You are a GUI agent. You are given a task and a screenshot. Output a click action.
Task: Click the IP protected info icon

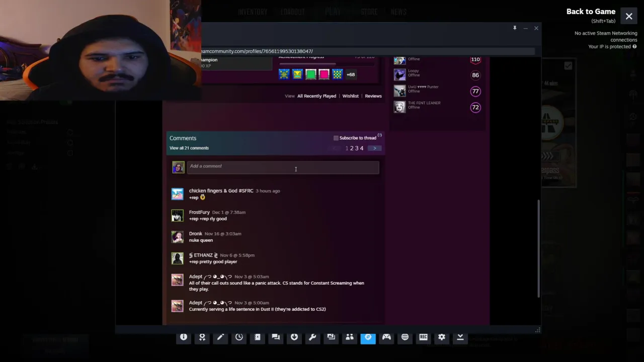(x=634, y=47)
